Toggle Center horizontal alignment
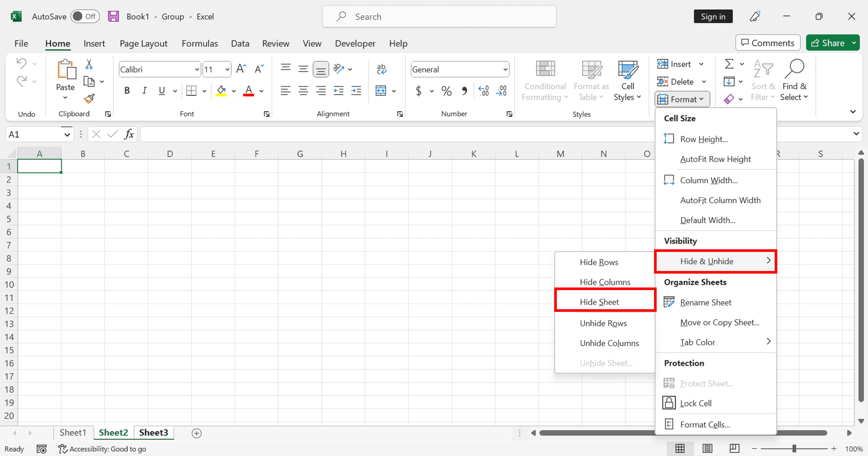Viewport: 868px width, 456px height. pyautogui.click(x=303, y=91)
